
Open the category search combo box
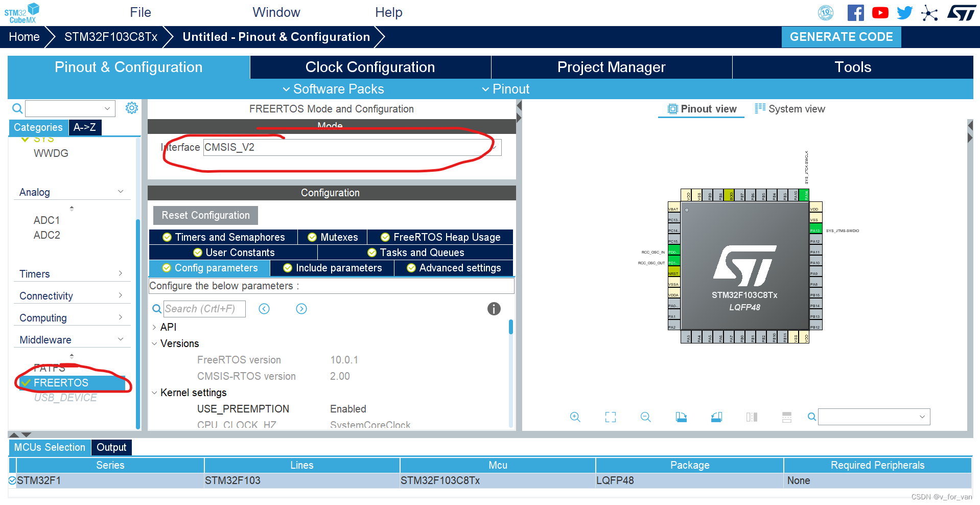point(70,108)
